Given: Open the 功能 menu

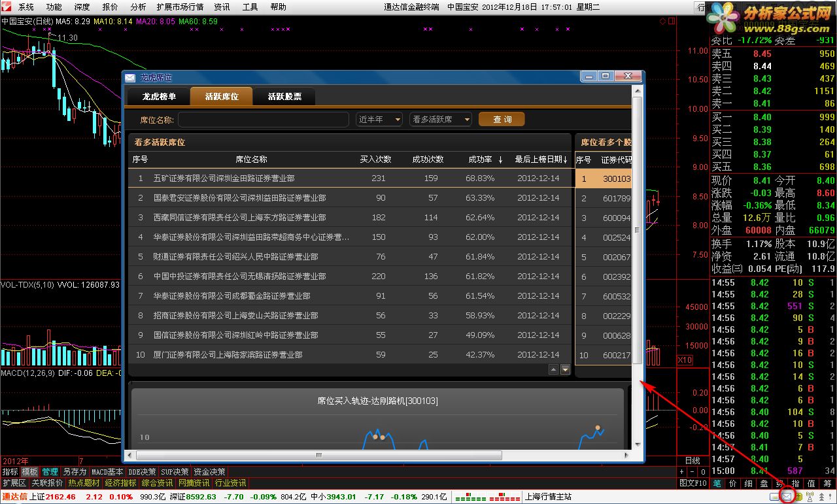Looking at the screenshot, I should pos(54,7).
